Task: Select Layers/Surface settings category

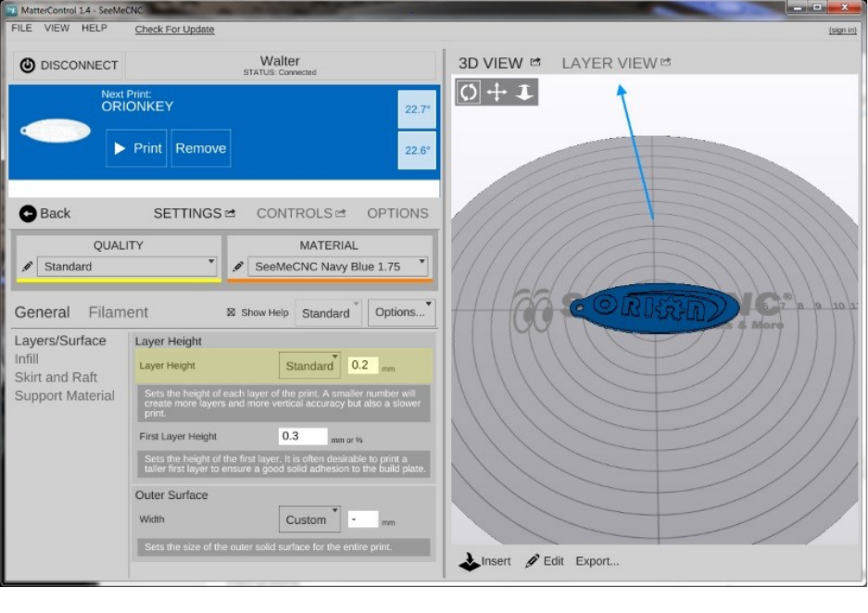Action: tap(60, 341)
